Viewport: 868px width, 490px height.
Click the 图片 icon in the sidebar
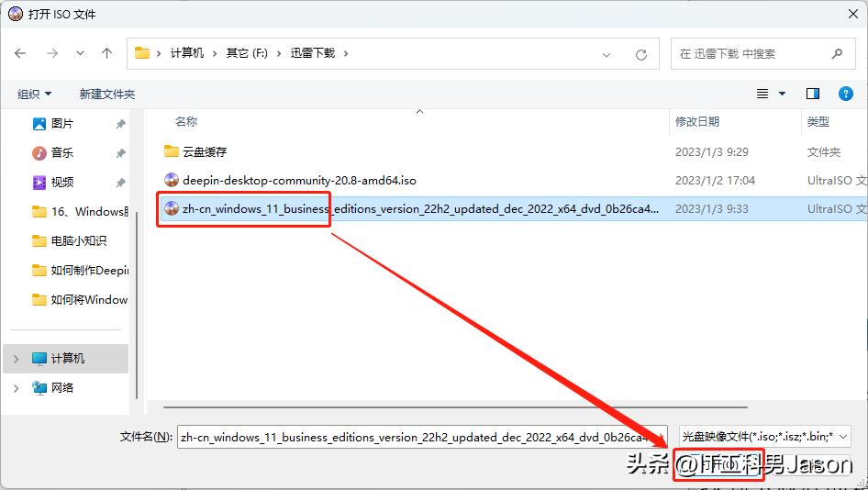(39, 124)
